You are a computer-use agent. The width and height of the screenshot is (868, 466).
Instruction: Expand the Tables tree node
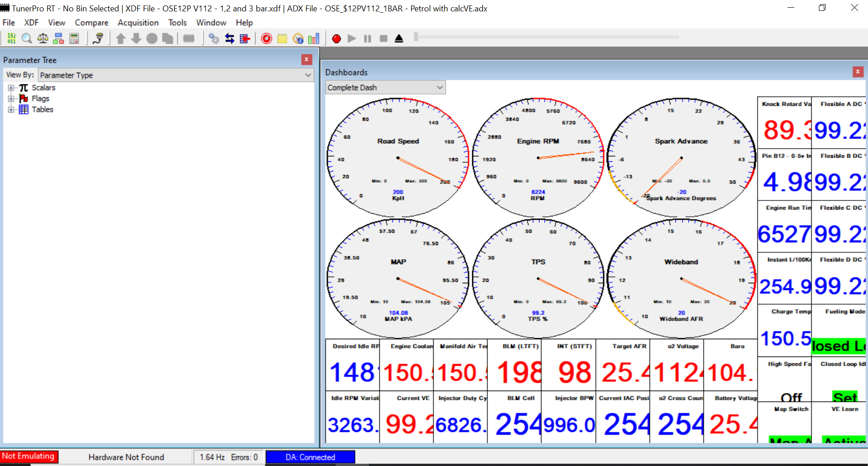pos(11,110)
